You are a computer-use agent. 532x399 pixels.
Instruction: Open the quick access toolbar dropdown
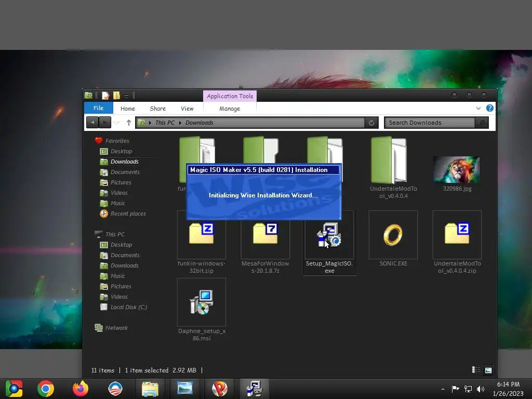pos(126,96)
